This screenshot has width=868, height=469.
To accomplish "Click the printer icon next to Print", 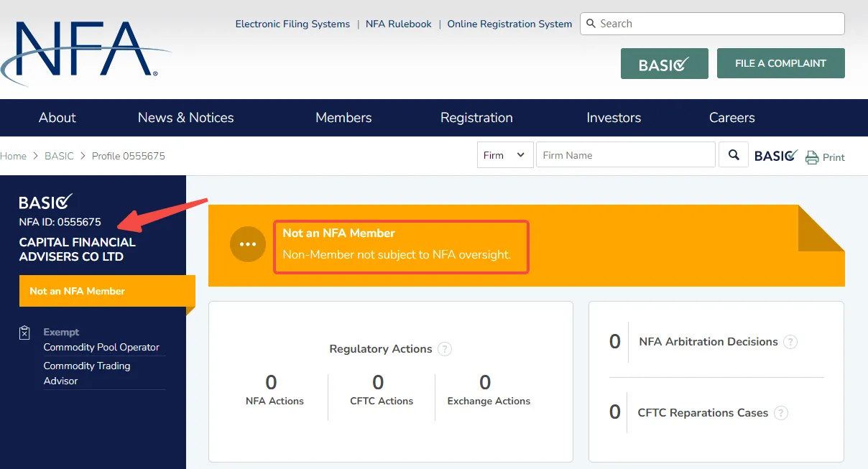I will [x=812, y=157].
